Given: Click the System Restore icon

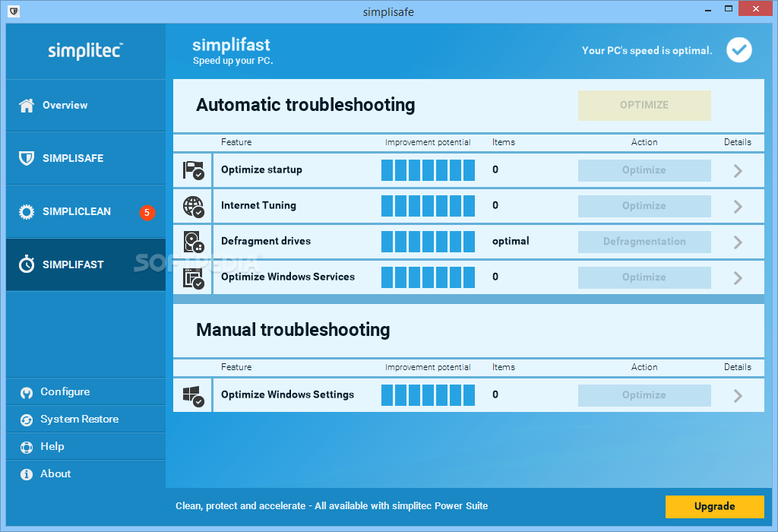Looking at the screenshot, I should click(27, 420).
